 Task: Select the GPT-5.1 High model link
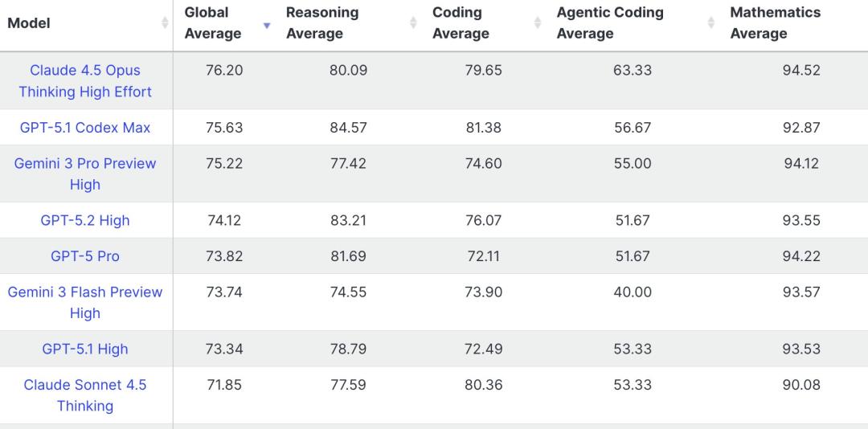click(x=85, y=349)
